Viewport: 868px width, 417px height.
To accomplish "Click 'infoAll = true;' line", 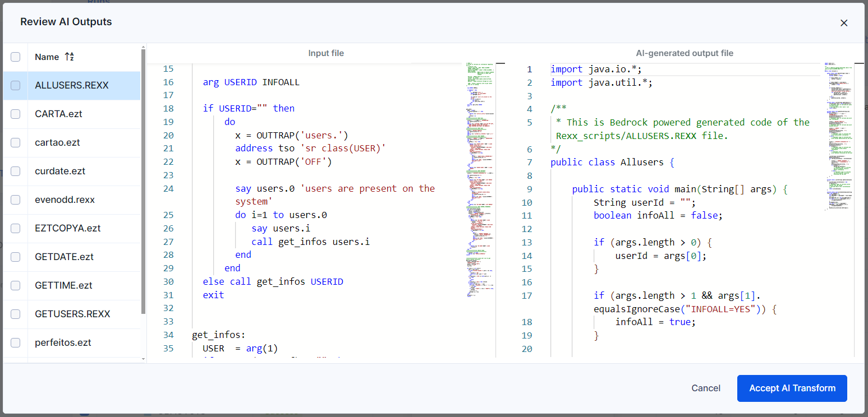I will 655,322.
